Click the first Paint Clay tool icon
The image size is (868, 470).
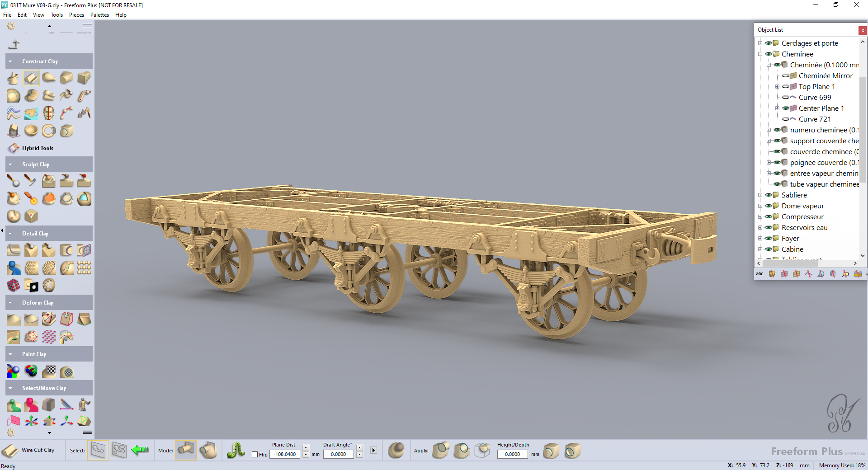tap(13, 371)
